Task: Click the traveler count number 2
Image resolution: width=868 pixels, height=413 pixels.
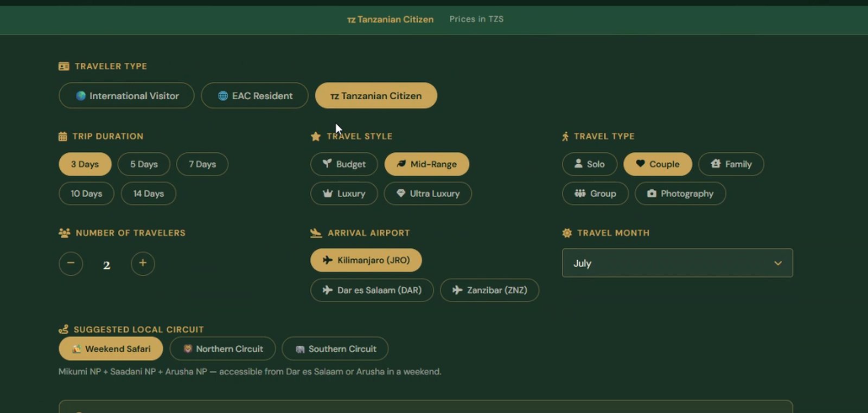Action: coord(107,264)
